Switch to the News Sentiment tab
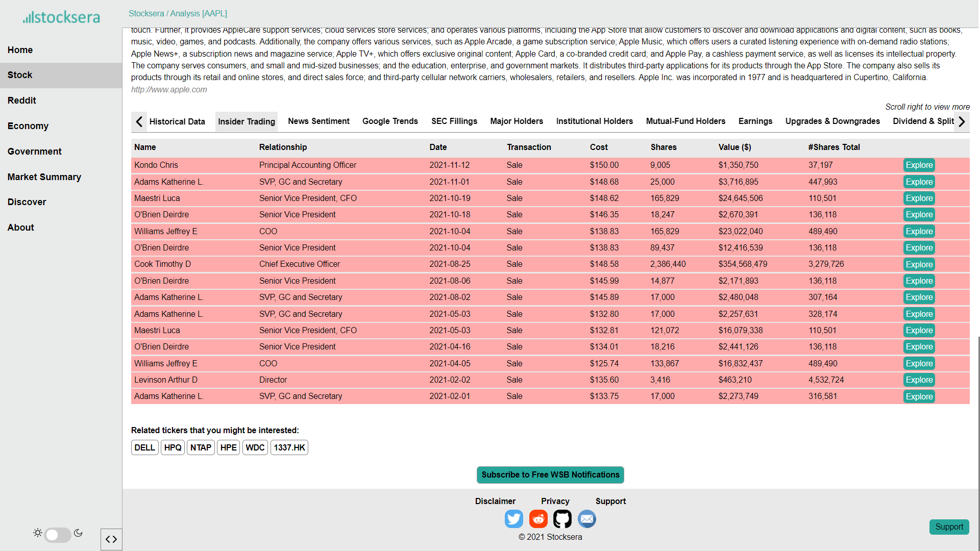The image size is (980, 551). pos(318,121)
